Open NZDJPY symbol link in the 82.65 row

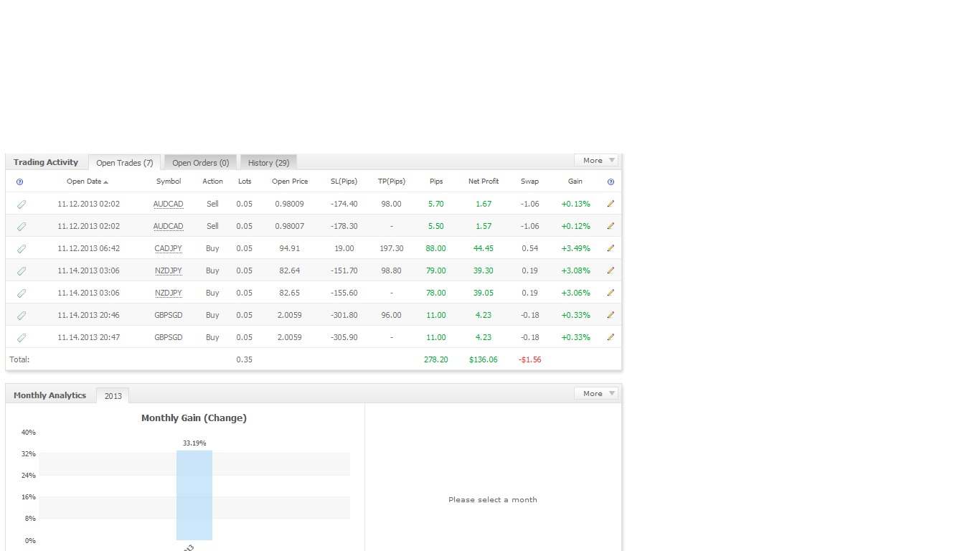pyautogui.click(x=169, y=293)
